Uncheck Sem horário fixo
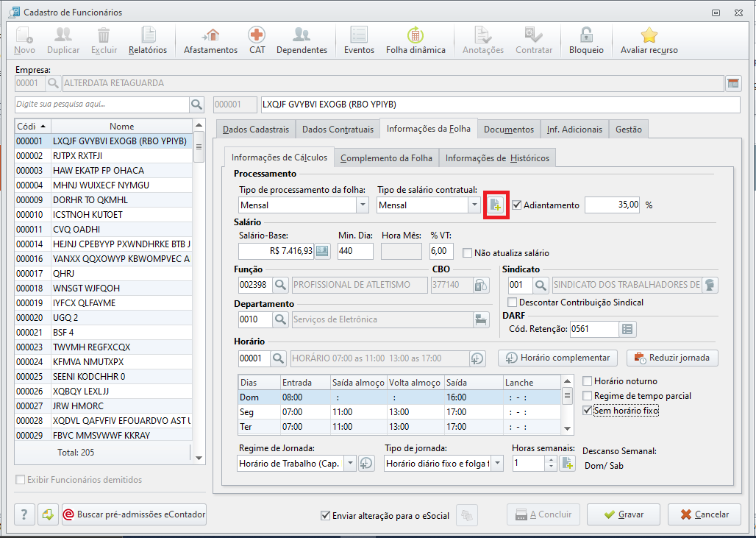 [588, 411]
